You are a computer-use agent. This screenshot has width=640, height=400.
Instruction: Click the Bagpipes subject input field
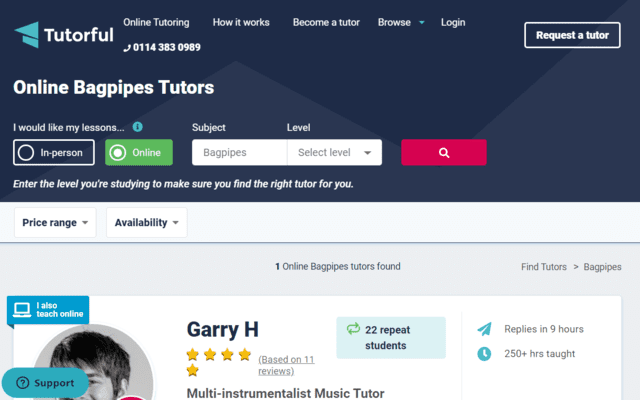[240, 152]
